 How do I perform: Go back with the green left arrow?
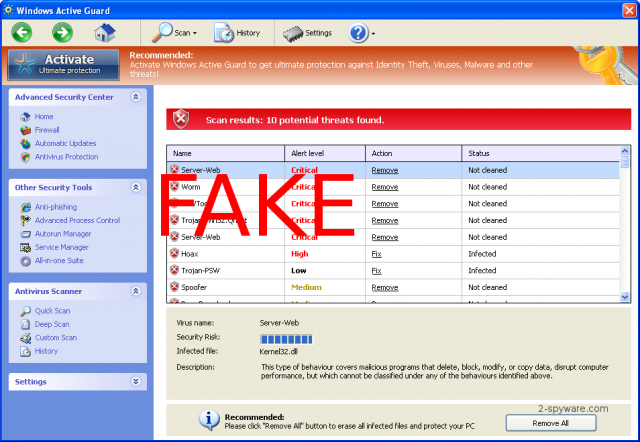[x=22, y=32]
